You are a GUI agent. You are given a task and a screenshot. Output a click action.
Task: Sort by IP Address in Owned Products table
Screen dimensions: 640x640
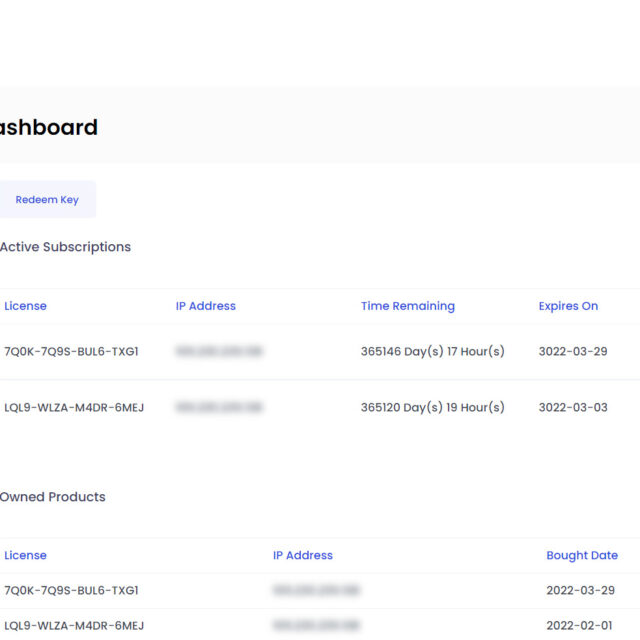303,555
